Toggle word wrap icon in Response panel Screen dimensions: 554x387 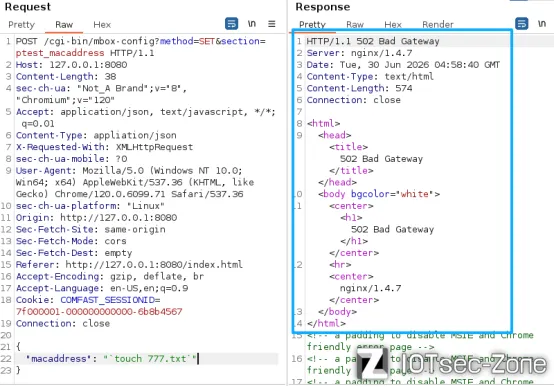(x=521, y=24)
